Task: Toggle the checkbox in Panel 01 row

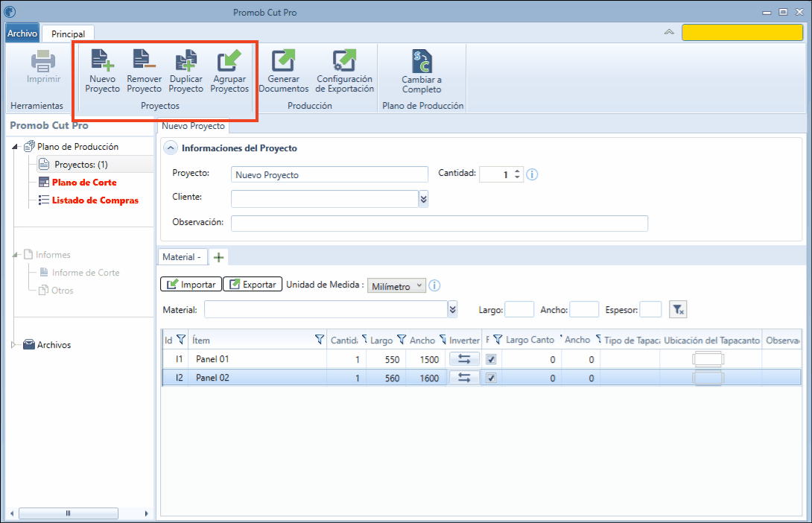Action: point(491,359)
